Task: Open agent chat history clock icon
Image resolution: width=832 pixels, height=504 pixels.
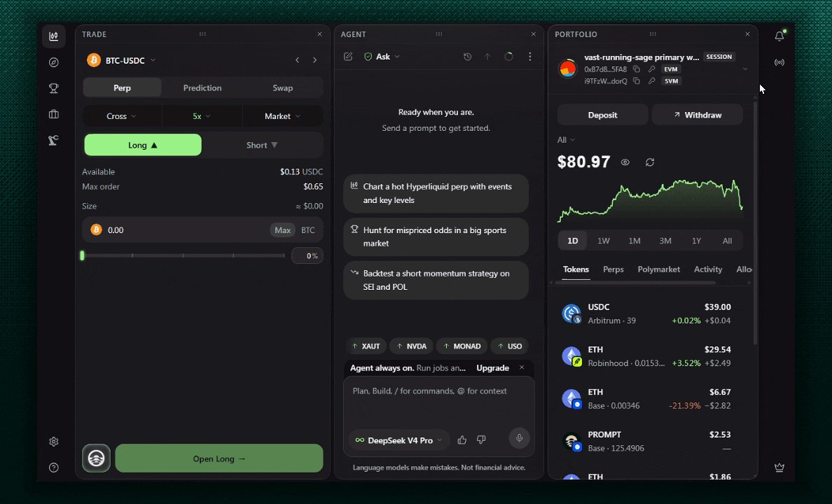Action: click(467, 56)
